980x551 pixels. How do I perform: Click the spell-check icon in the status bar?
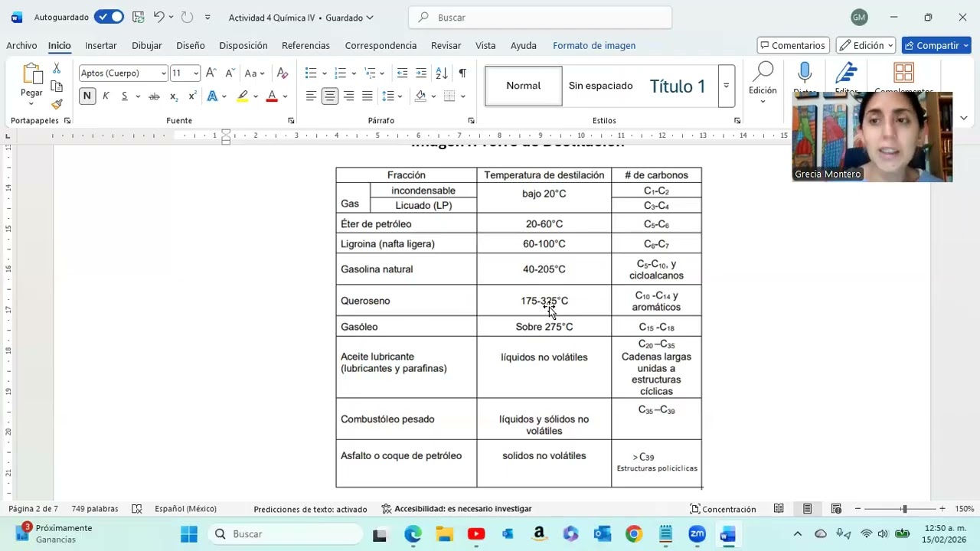pos(137,509)
